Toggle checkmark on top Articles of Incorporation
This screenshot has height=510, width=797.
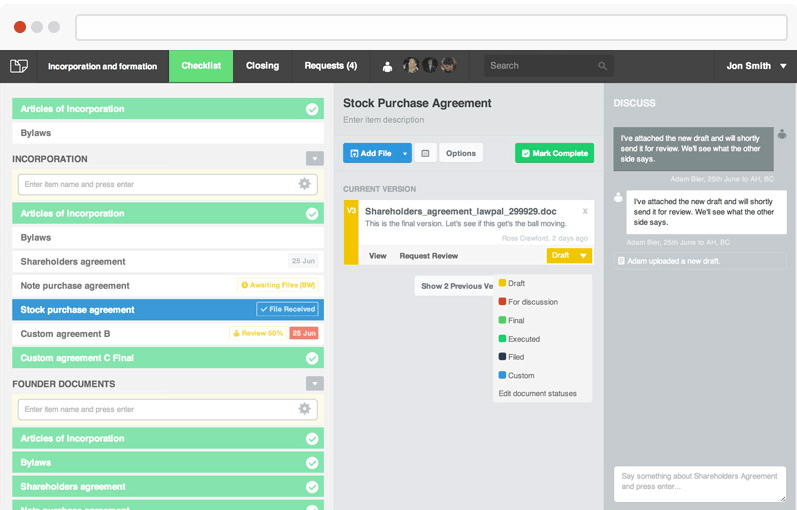click(x=312, y=109)
